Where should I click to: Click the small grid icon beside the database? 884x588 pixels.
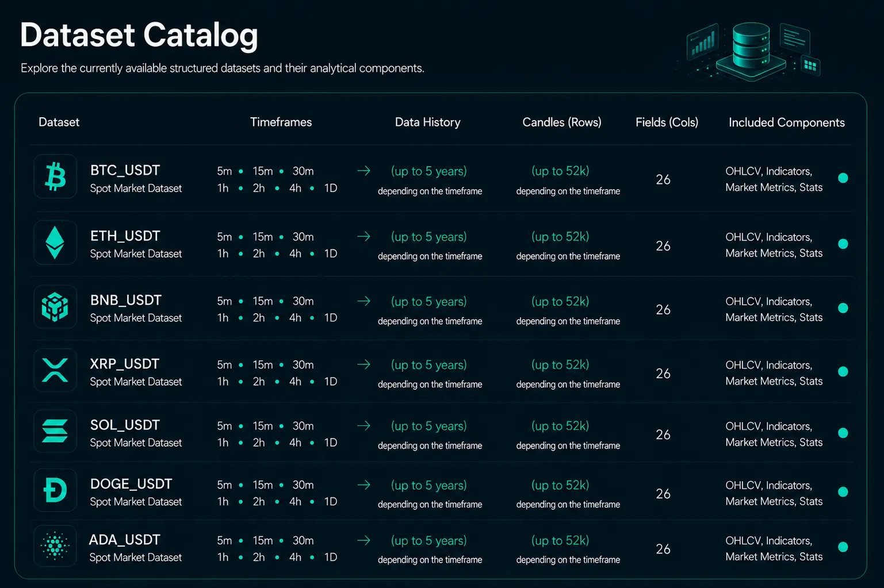coord(810,65)
